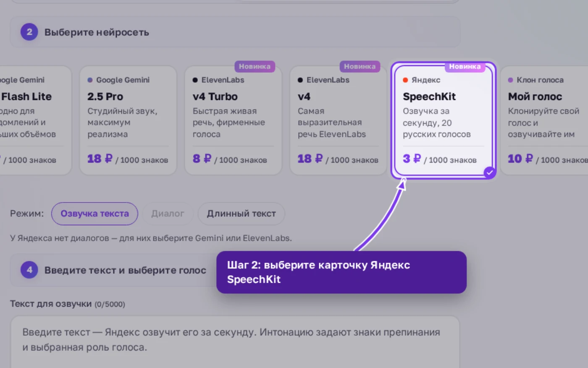Select the Gemini Flash Lite card
Image resolution: width=588 pixels, height=368 pixels.
click(x=36, y=121)
